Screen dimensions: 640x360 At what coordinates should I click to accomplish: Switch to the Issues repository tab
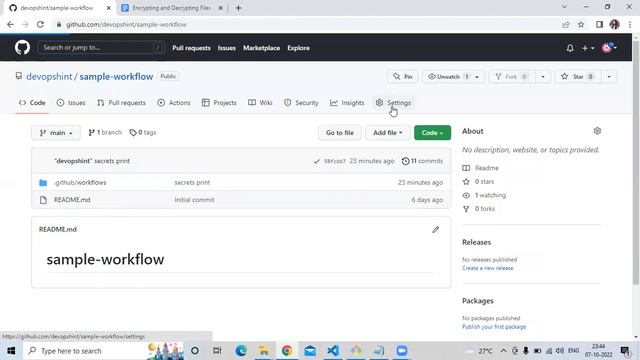pyautogui.click(x=71, y=103)
